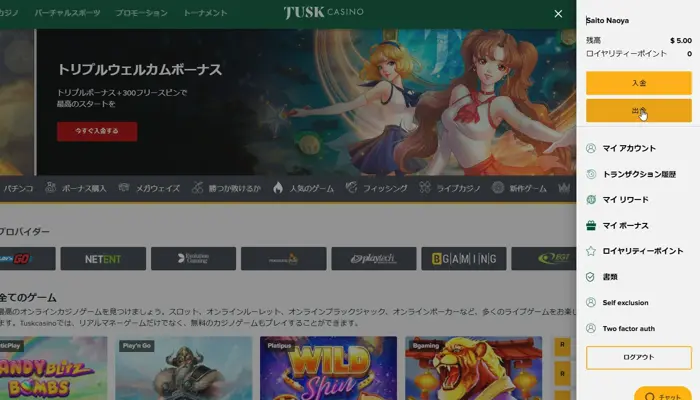The height and width of the screenshot is (400, 700).
Task: Click the トリプルウェルカムボーナス banner heading
Action: coord(140,70)
